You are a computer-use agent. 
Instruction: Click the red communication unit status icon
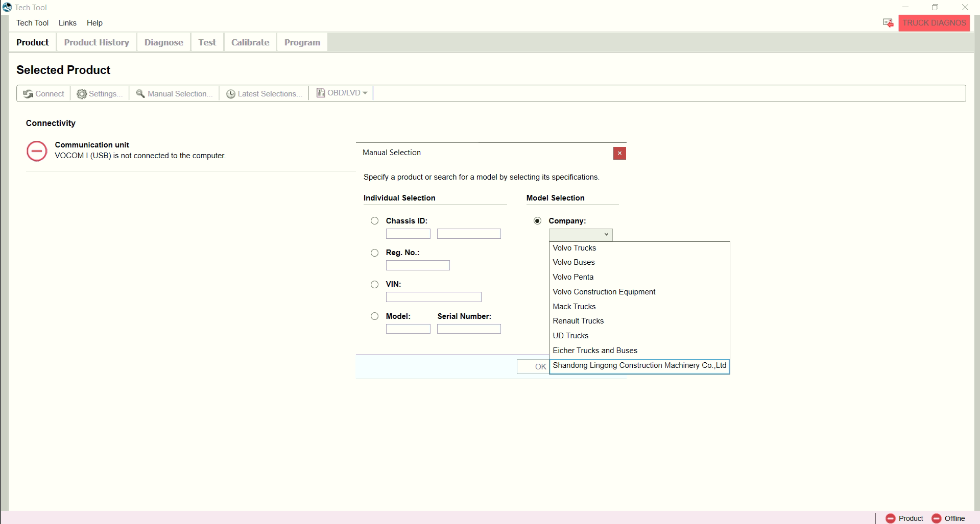point(37,151)
